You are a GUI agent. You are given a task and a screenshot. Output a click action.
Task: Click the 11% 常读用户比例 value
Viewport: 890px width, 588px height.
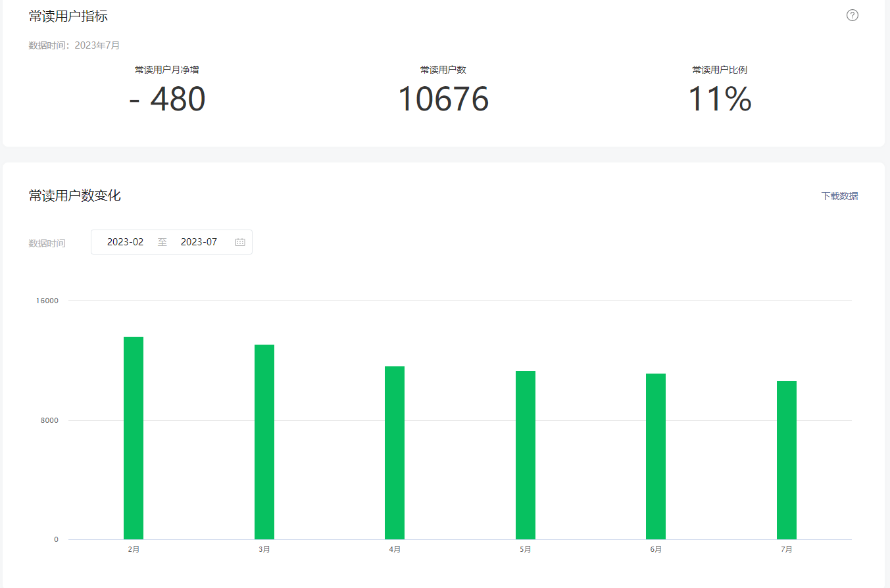720,99
